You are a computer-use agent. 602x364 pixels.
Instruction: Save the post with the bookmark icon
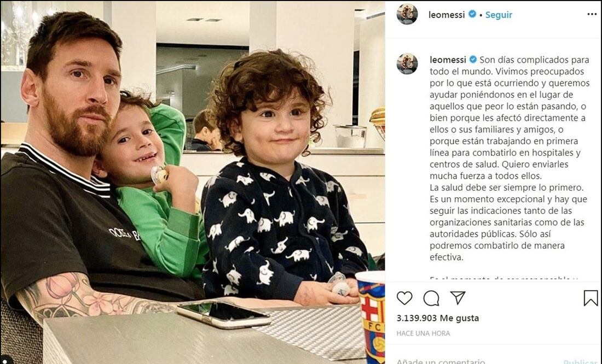click(x=591, y=298)
